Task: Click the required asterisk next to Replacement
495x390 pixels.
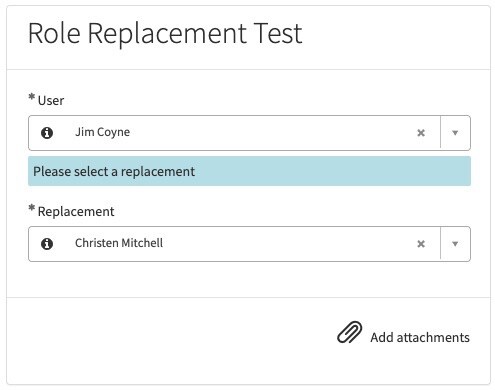Action: click(32, 208)
